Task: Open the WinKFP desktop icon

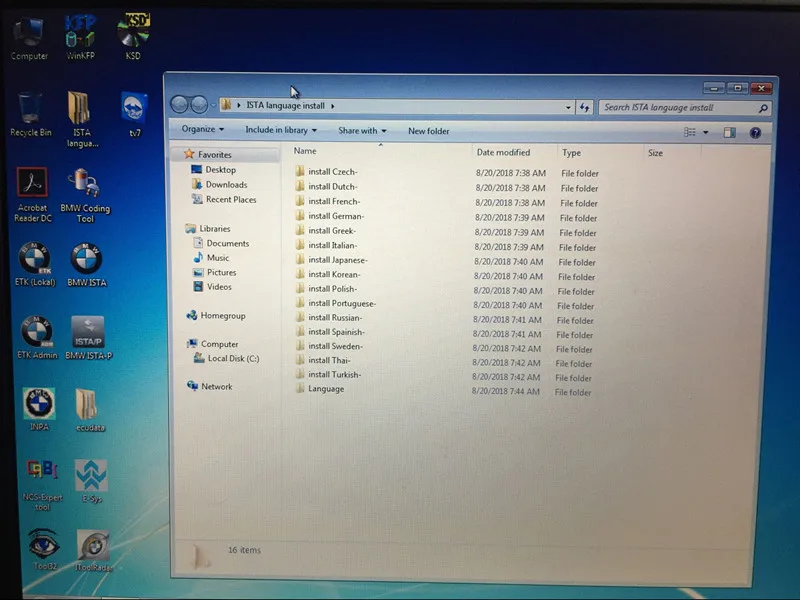Action: click(x=80, y=38)
